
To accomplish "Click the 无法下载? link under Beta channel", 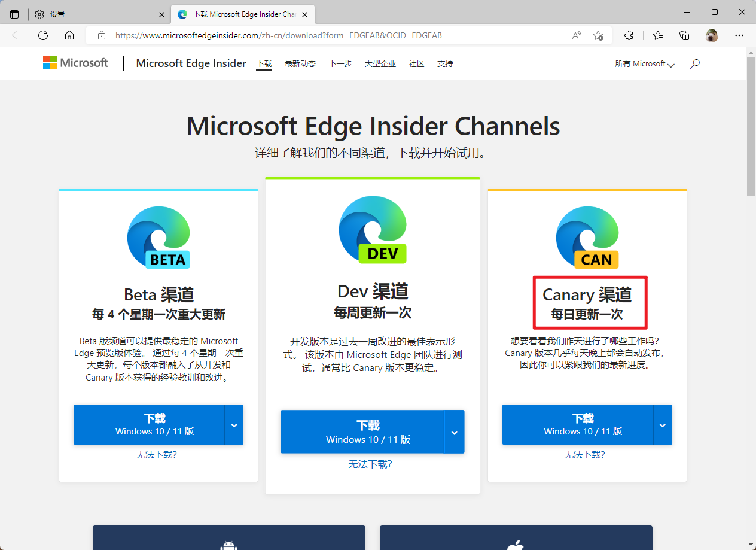I will [x=158, y=454].
